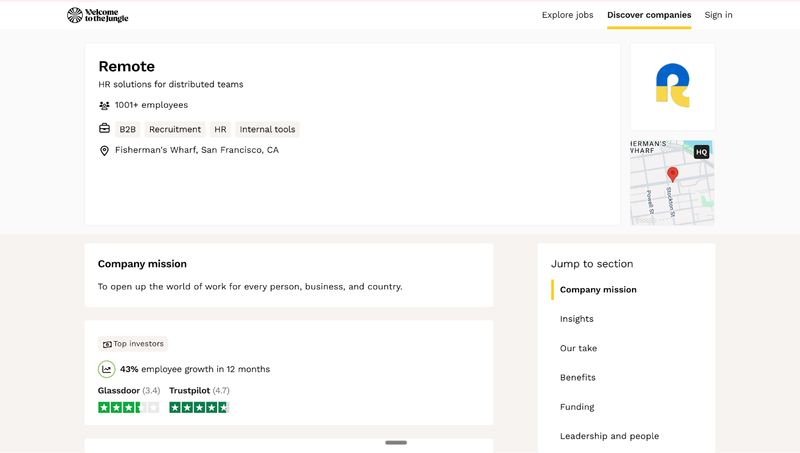Jump to the Benefits section

[x=577, y=378]
